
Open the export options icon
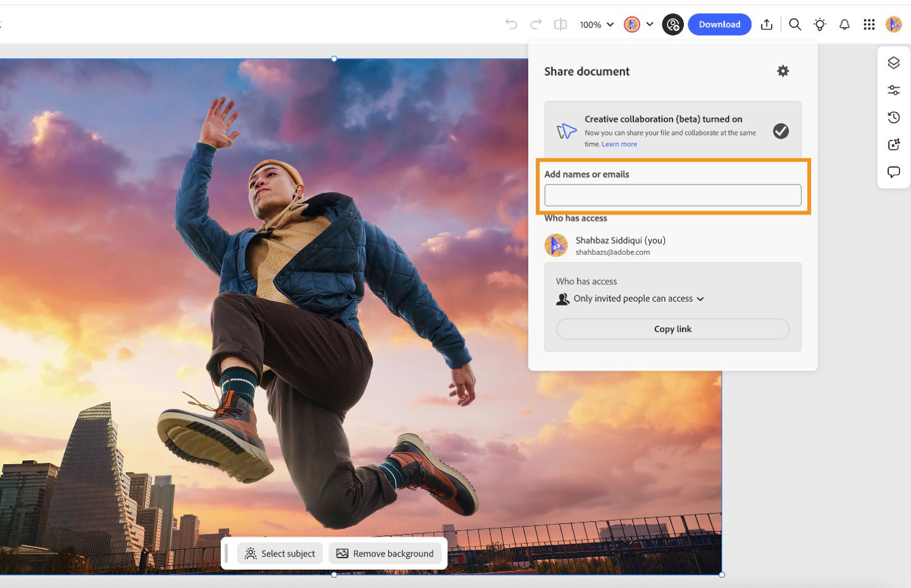[x=766, y=24]
